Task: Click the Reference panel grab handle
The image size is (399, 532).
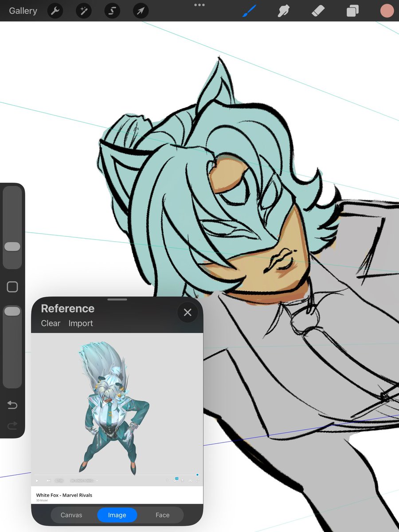Action: pos(117,299)
